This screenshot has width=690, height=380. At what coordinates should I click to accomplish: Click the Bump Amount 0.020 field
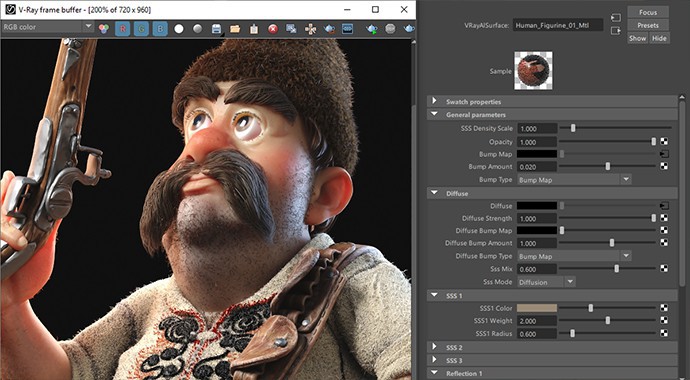[x=537, y=167]
